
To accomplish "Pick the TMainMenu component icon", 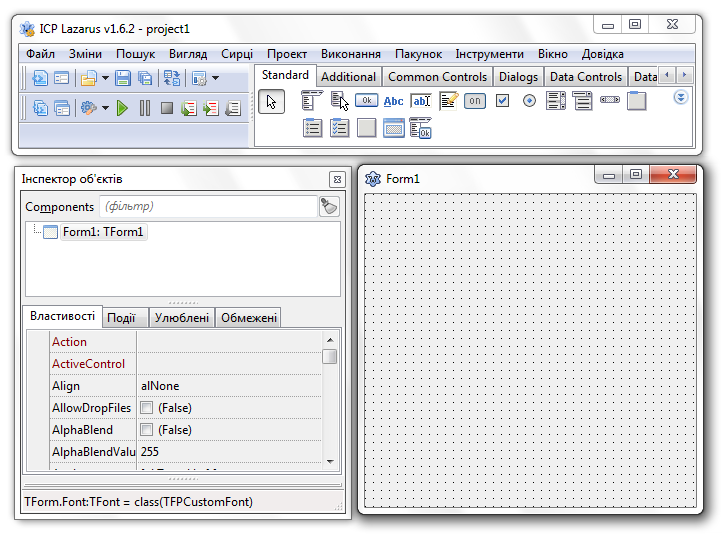I will 312,100.
